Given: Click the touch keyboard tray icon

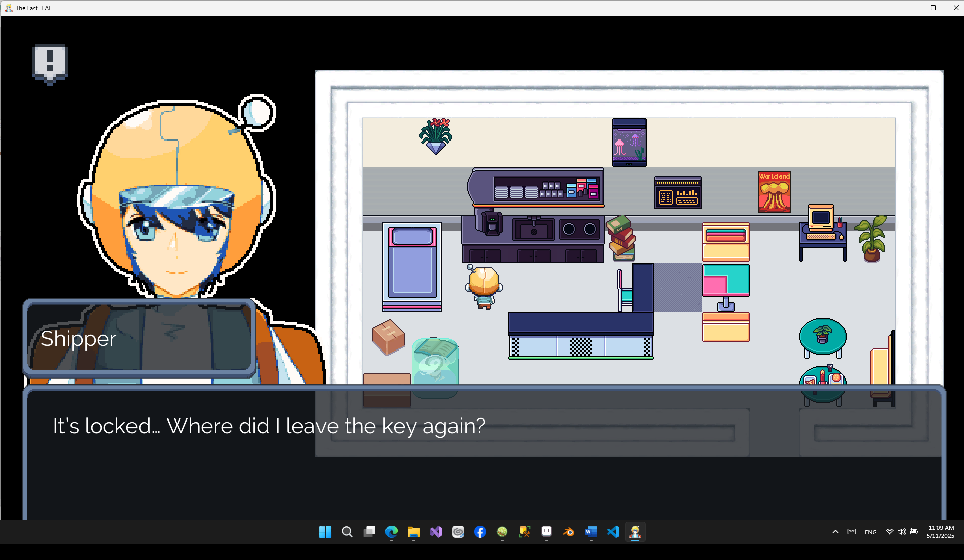Looking at the screenshot, I should point(852,532).
